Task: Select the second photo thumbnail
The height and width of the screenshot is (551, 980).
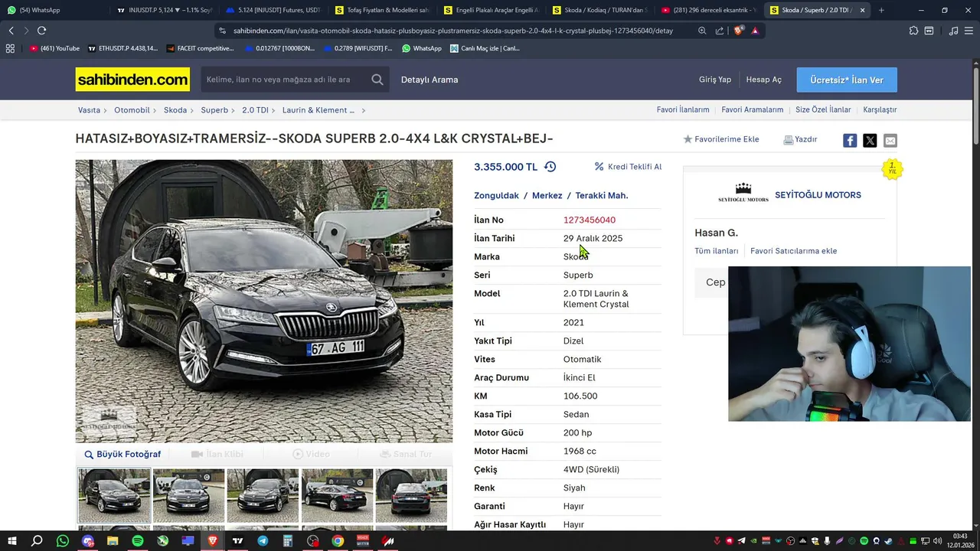Action: point(188,495)
